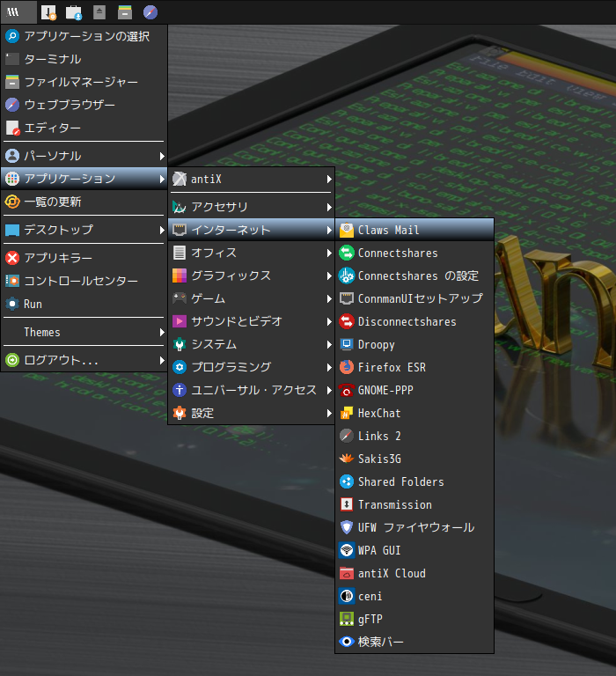
Task: Click the Sakis3G orange icon
Action: [x=347, y=459]
